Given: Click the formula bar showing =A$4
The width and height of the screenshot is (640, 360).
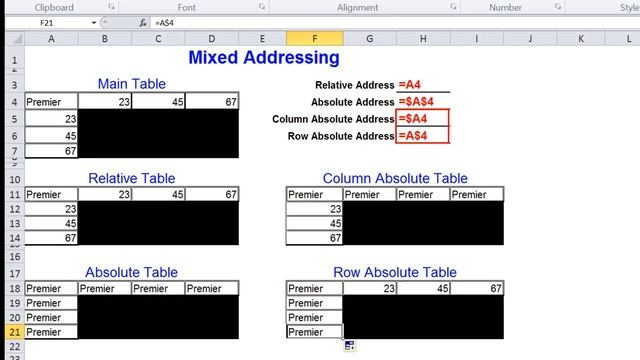Looking at the screenshot, I should coord(394,23).
